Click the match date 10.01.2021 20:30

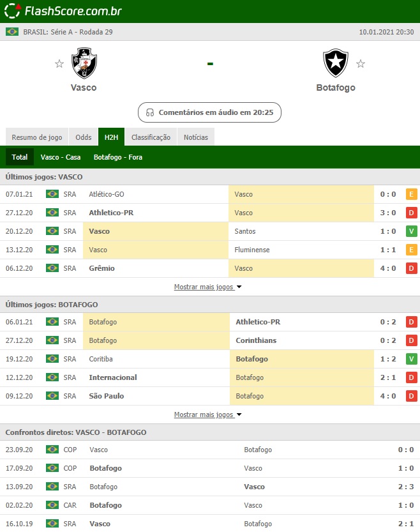pyautogui.click(x=386, y=32)
